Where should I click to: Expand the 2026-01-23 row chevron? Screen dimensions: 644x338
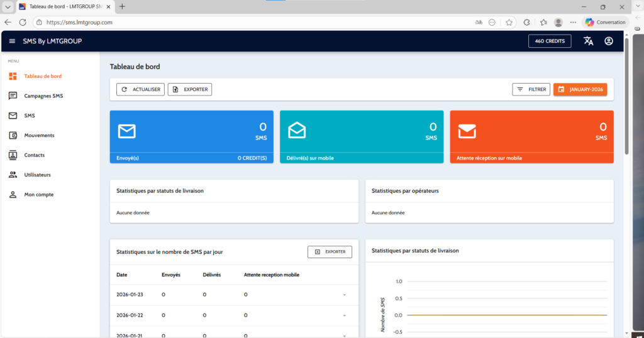344,295
